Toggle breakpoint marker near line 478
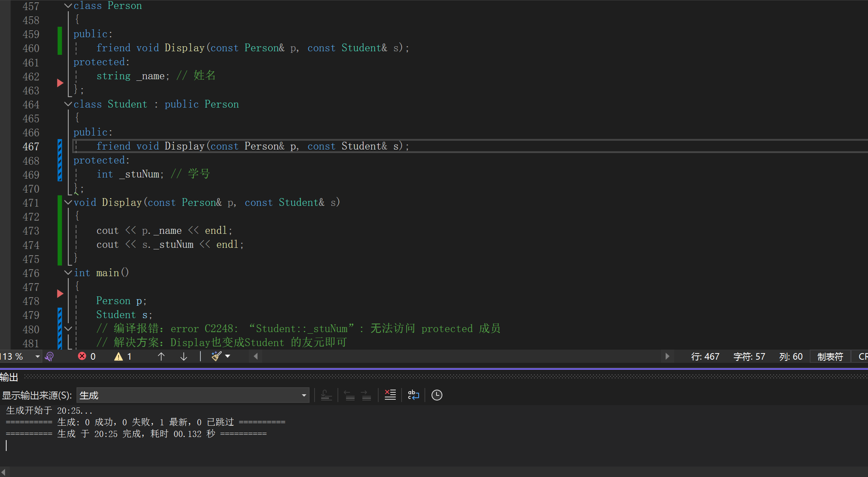This screenshot has height=477, width=868. pos(60,294)
